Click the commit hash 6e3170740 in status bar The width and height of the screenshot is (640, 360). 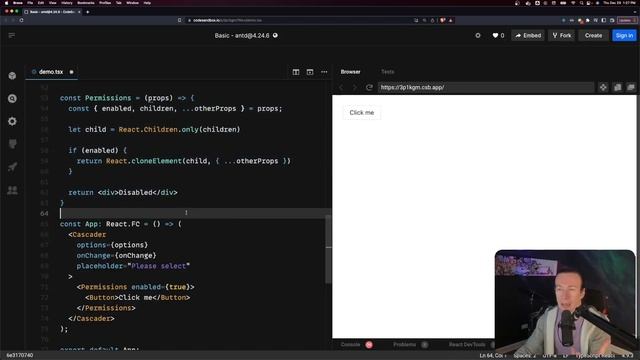(20, 356)
